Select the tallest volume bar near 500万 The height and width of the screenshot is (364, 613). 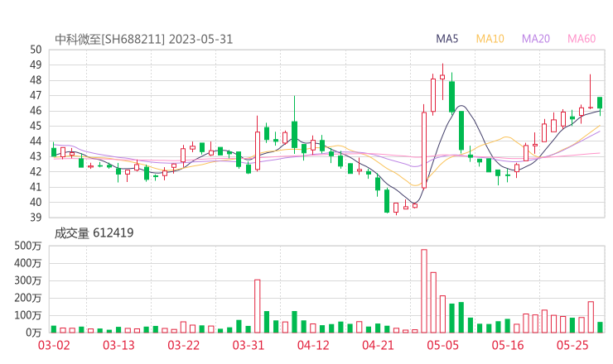[424, 291]
